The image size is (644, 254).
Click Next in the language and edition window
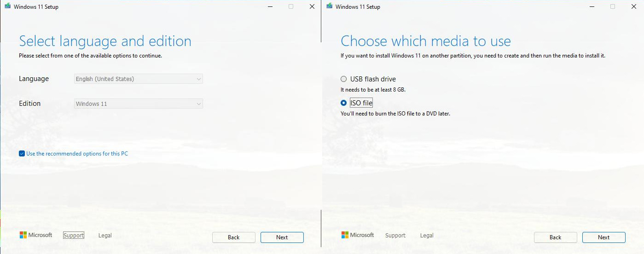pyautogui.click(x=282, y=237)
